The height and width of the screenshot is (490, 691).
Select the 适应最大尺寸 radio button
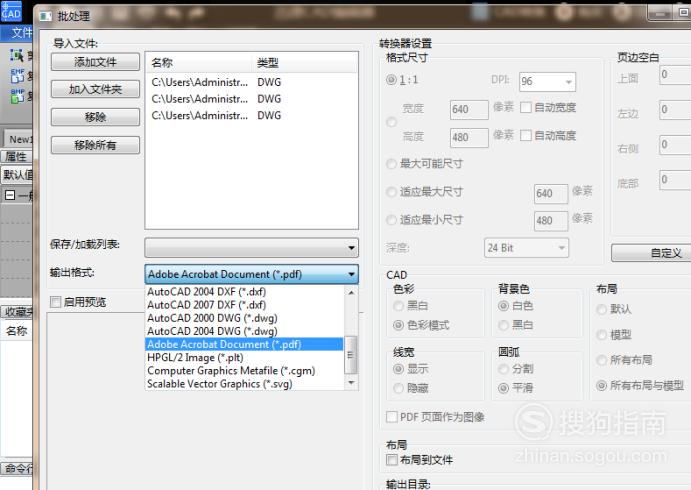(391, 192)
